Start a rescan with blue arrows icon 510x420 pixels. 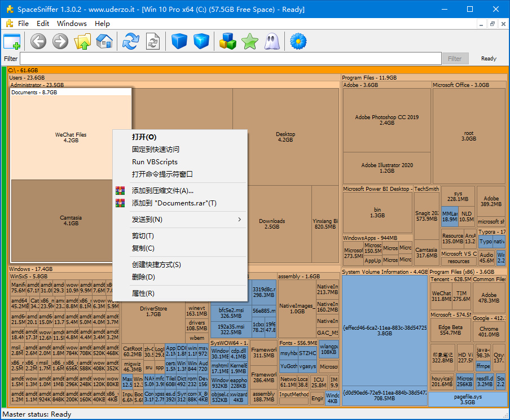pyautogui.click(x=131, y=41)
